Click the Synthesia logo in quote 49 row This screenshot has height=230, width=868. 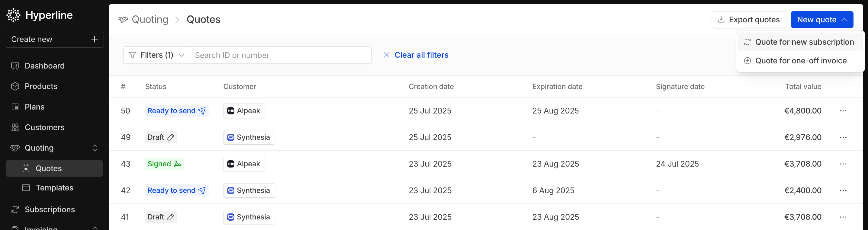231,137
